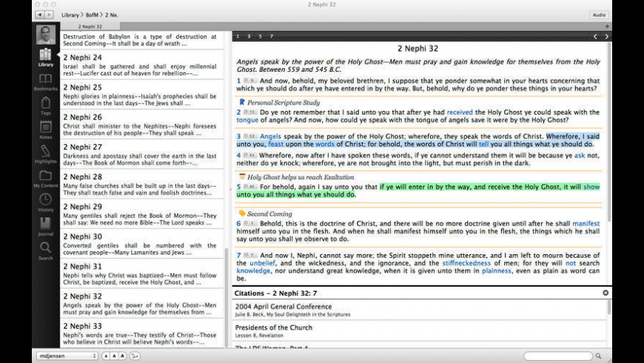Select the largest font size button

click(x=122, y=356)
